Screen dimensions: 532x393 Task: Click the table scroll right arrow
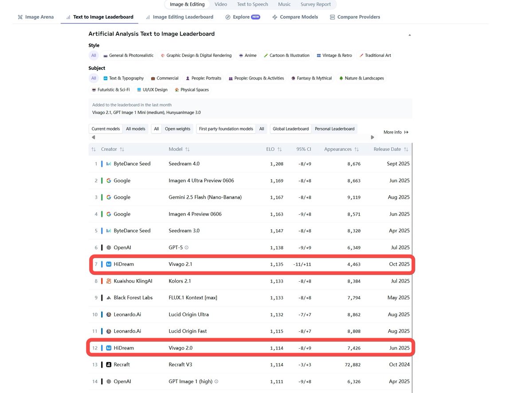[x=372, y=138]
